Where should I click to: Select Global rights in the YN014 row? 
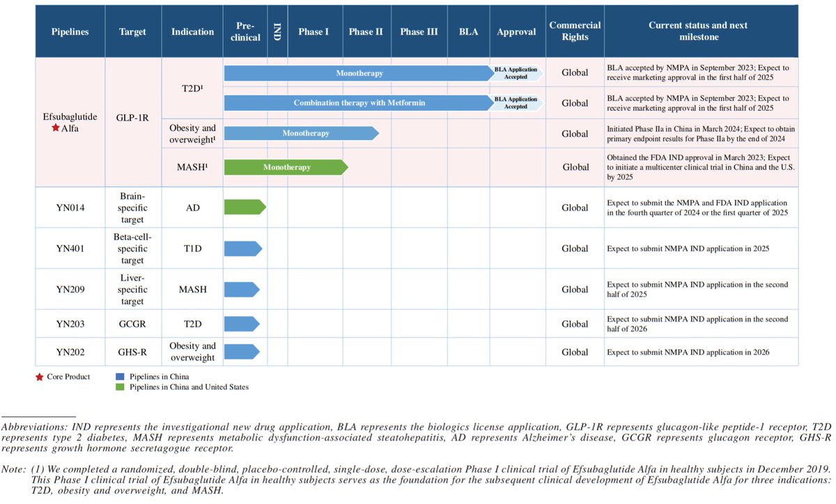(x=575, y=207)
